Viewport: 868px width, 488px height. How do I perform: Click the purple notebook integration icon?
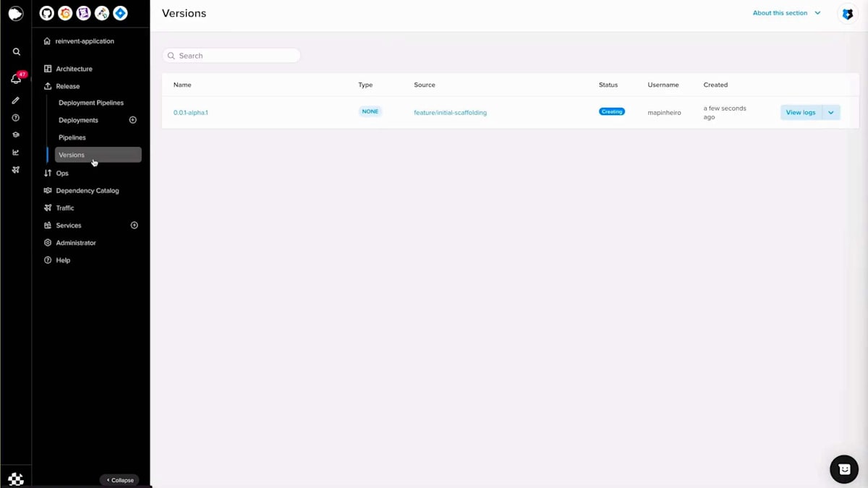(x=84, y=13)
